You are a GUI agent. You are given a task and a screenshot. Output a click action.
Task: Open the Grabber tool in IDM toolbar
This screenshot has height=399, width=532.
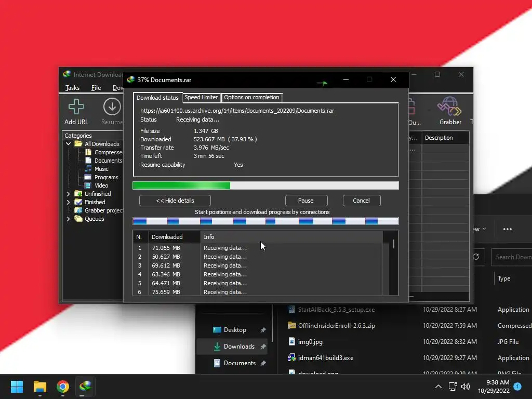(450, 111)
